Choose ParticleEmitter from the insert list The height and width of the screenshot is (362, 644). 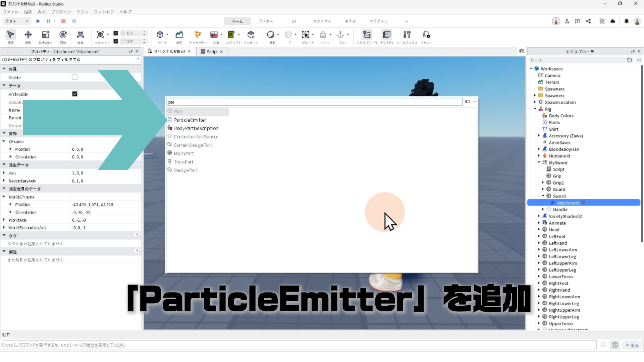click(x=190, y=120)
